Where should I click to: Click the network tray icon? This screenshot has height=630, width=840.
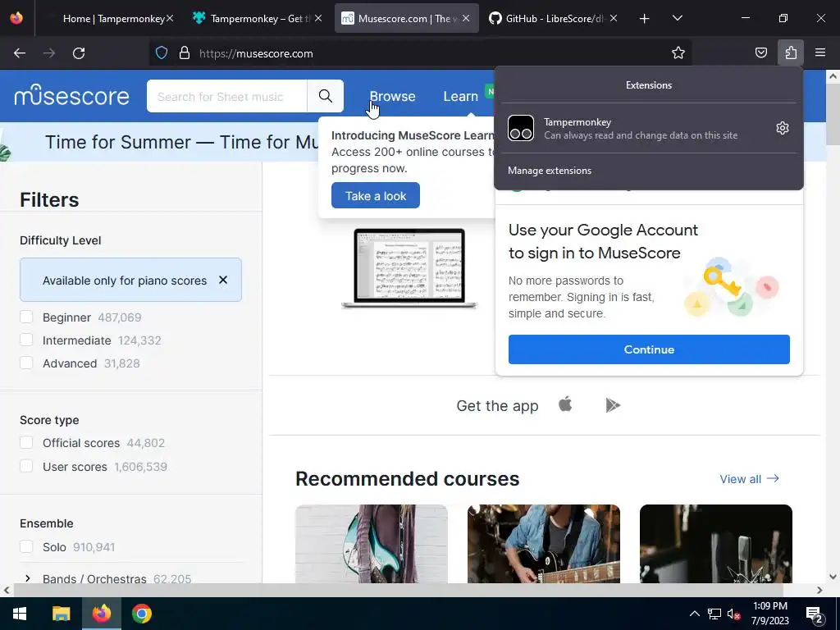click(714, 614)
